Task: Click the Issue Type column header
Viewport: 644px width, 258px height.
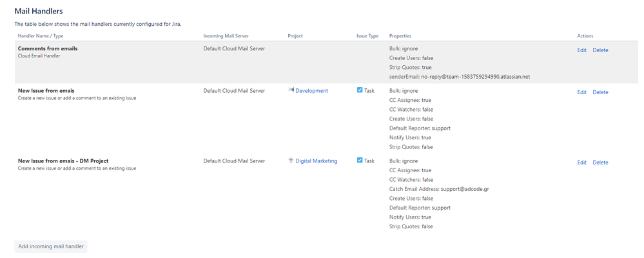Action: 367,36
